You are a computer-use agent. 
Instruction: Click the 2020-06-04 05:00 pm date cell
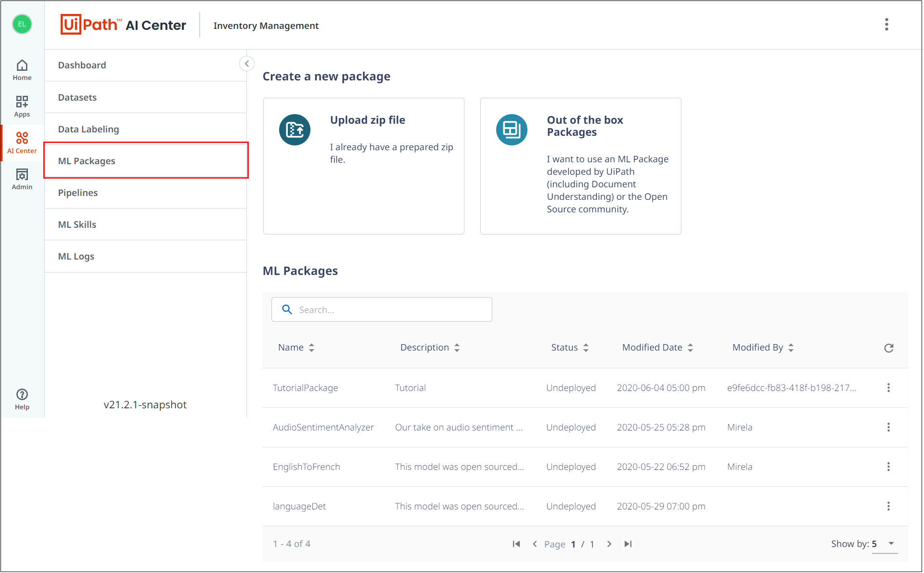[661, 388]
